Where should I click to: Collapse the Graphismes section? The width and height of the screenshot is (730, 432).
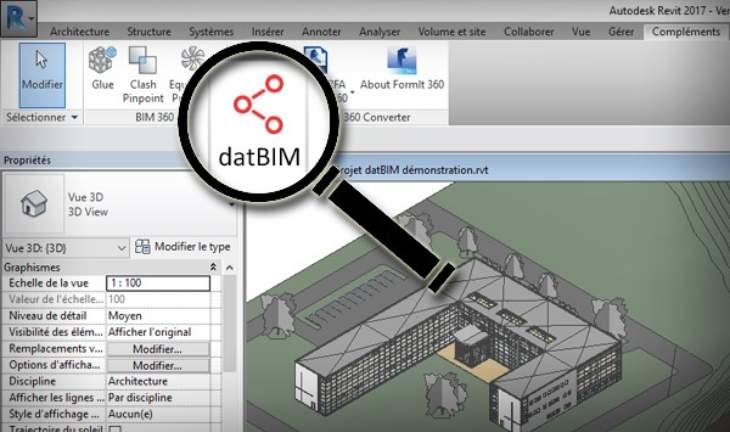pos(213,267)
